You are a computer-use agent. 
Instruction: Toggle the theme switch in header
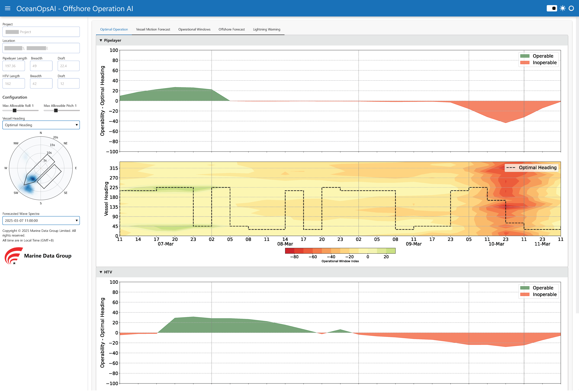552,8
